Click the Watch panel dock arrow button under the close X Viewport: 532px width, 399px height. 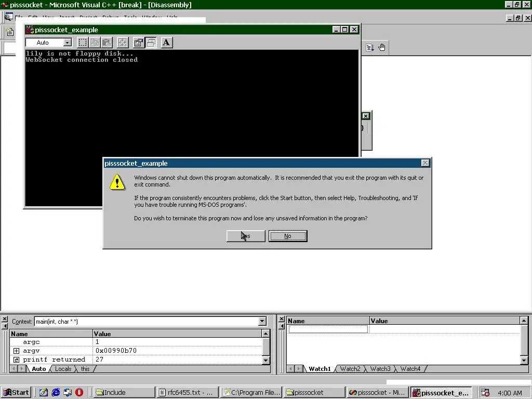click(281, 326)
